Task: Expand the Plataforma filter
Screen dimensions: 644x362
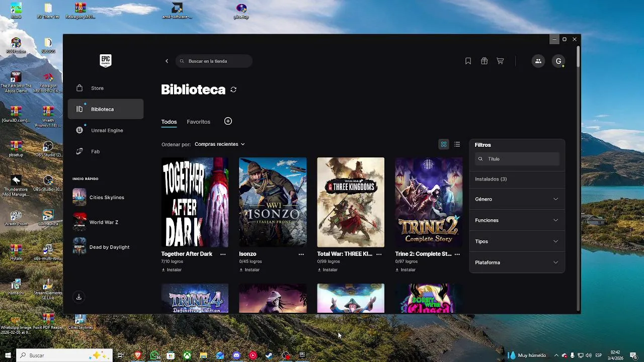Action: point(517,262)
